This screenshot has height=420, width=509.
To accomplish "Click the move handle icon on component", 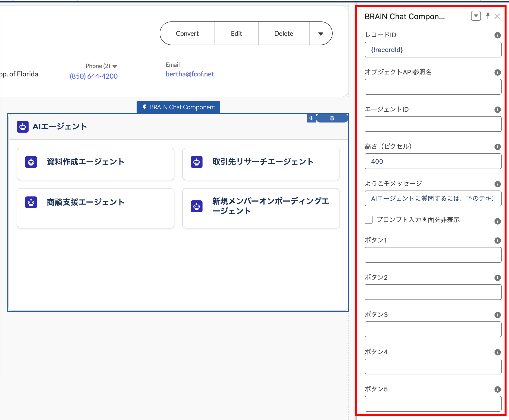I will click(x=311, y=118).
